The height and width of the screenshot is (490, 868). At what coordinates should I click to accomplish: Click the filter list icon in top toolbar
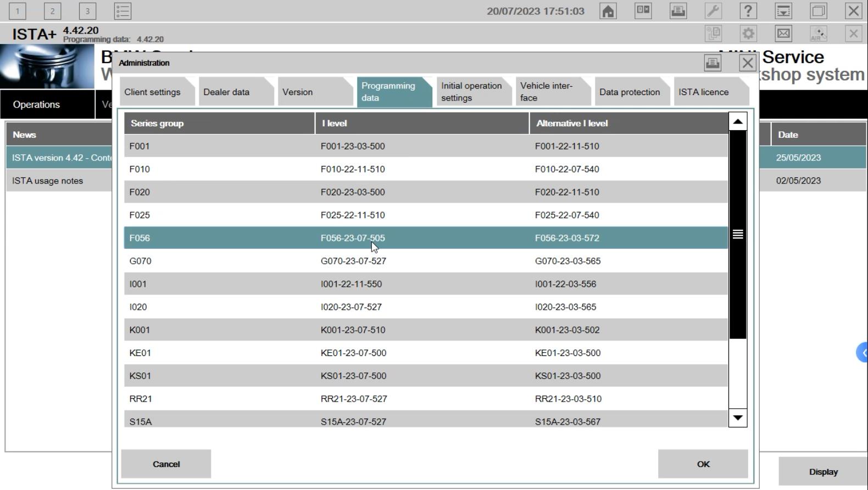point(783,11)
